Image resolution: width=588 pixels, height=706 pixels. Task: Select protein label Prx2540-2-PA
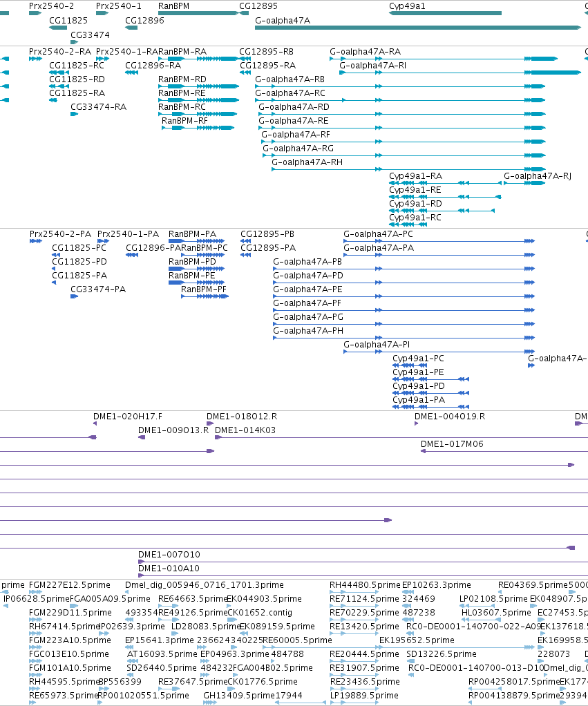pyautogui.click(x=60, y=234)
